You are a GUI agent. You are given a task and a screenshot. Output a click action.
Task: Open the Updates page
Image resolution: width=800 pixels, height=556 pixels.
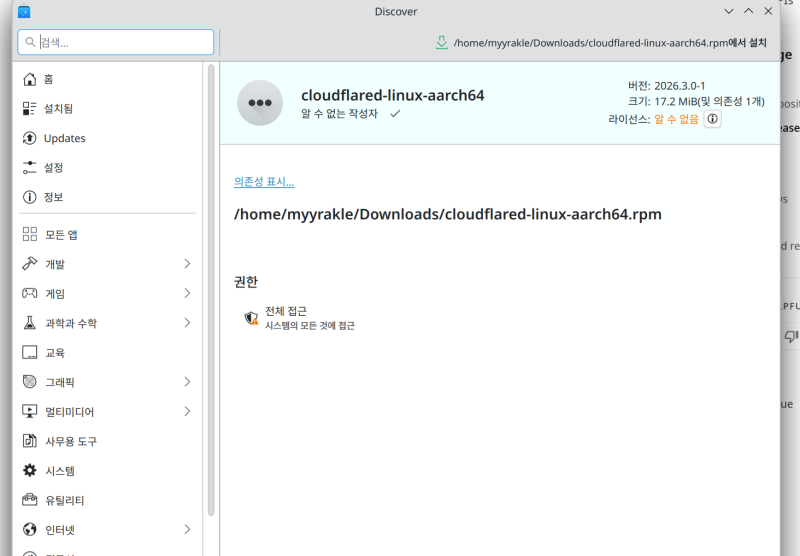tap(108, 138)
